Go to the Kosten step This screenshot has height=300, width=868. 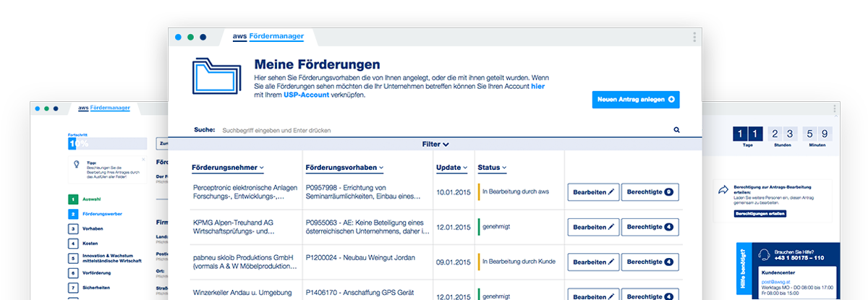(x=90, y=243)
